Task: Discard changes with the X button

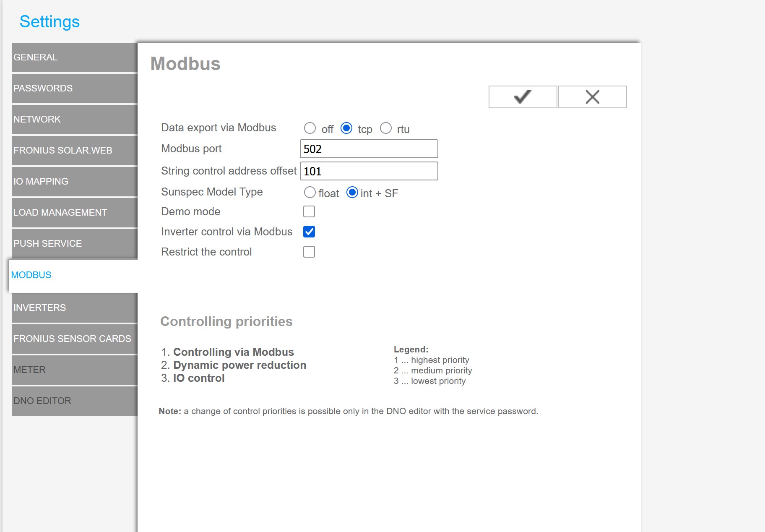Action: pos(592,97)
